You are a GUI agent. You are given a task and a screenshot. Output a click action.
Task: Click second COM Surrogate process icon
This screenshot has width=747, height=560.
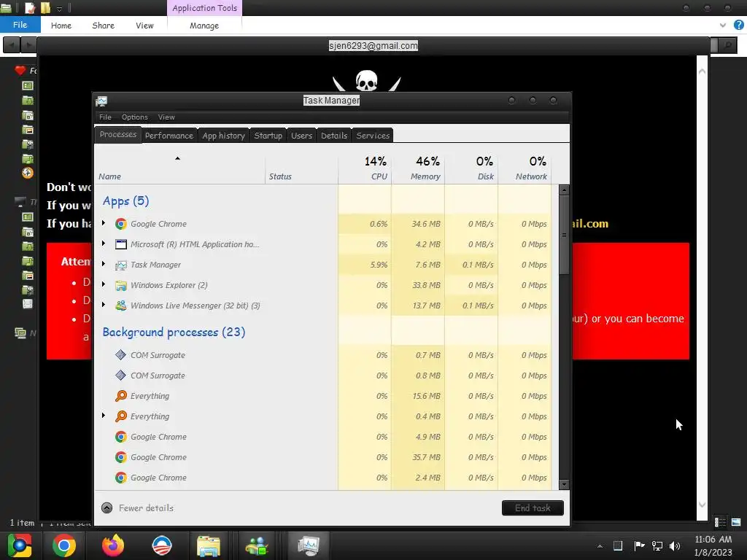121,376
